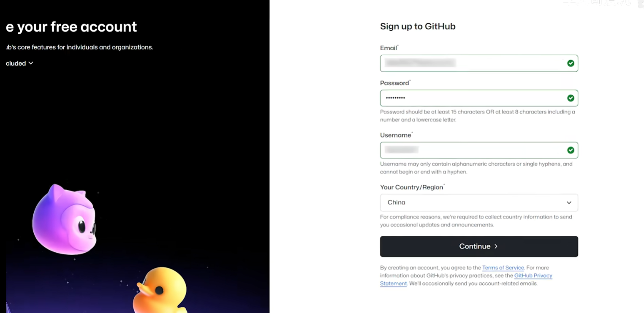The width and height of the screenshot is (644, 313).
Task: Focus the Email input field
Action: (x=473, y=63)
